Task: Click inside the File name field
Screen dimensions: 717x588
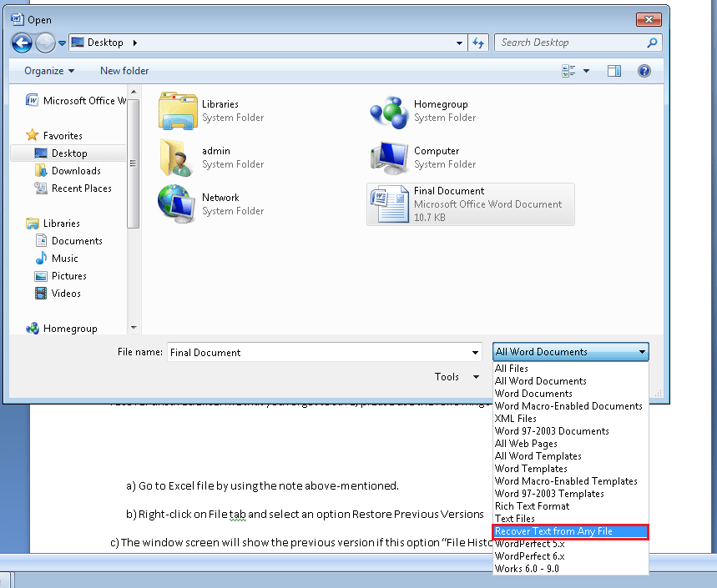Action: pos(317,351)
